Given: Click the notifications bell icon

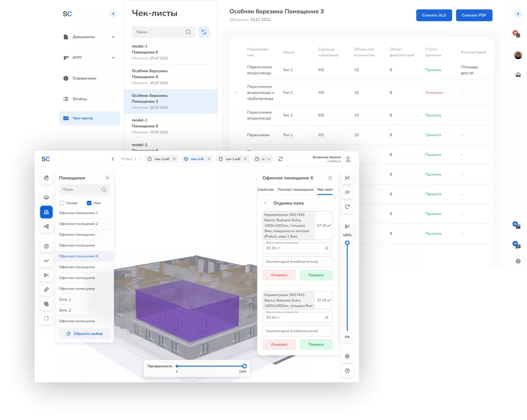Looking at the screenshot, I should [518, 35].
